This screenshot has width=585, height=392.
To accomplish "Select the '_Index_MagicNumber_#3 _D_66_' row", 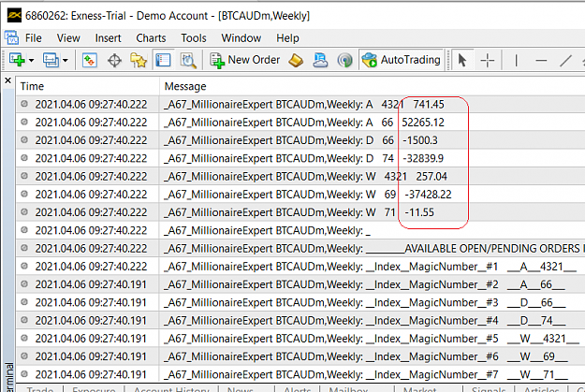I will point(300,302).
